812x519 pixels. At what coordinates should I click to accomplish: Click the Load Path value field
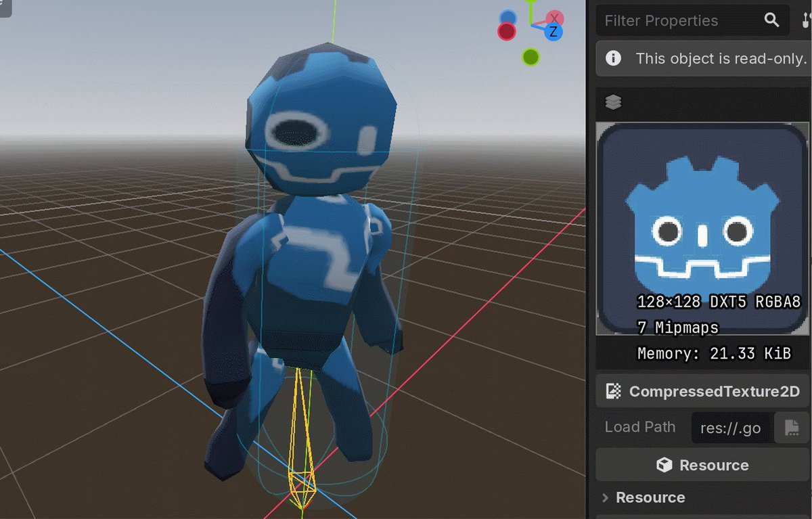[731, 428]
